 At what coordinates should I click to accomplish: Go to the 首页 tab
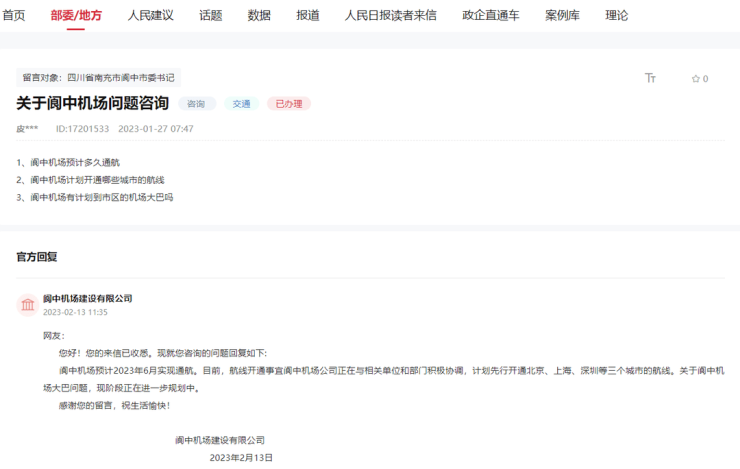(14, 15)
